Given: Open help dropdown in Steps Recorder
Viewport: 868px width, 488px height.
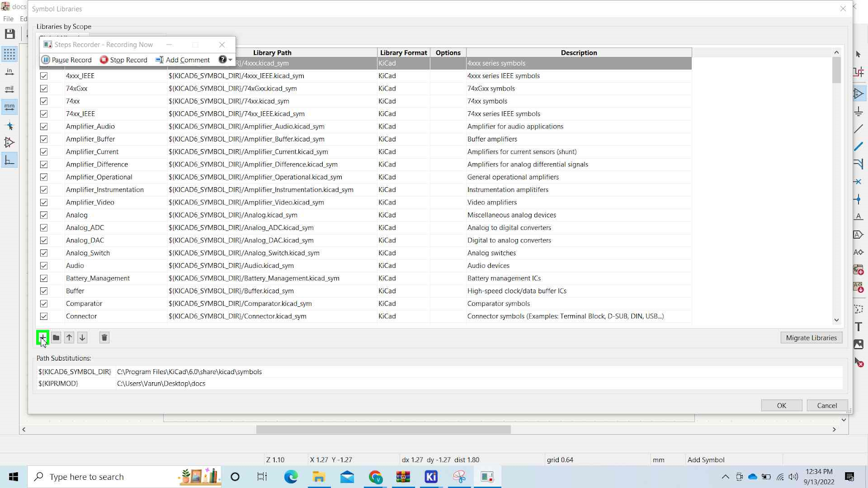Looking at the screenshot, I should pos(225,60).
